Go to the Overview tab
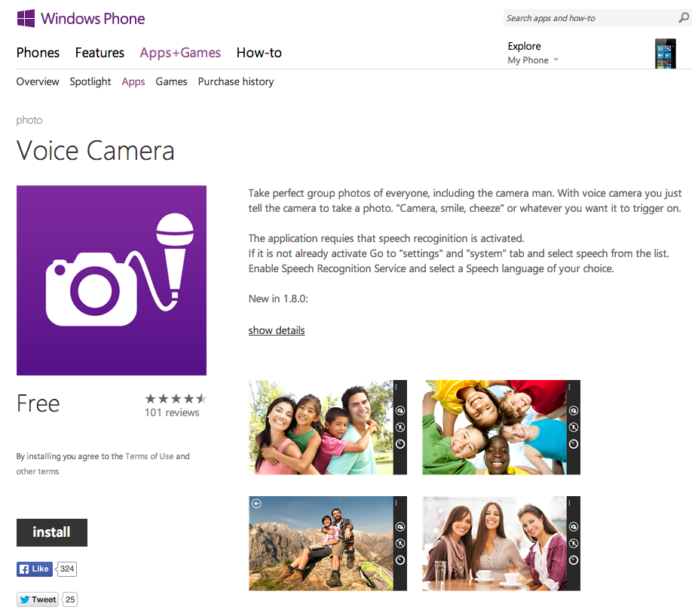698x616 pixels. [x=38, y=81]
